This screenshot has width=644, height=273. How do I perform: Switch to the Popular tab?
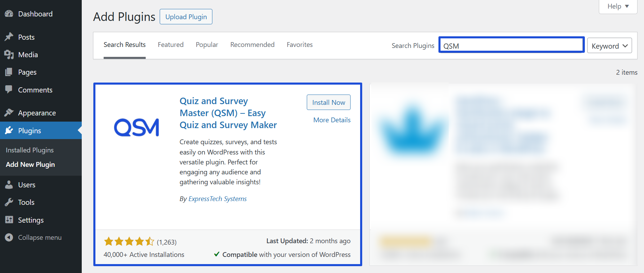point(207,45)
